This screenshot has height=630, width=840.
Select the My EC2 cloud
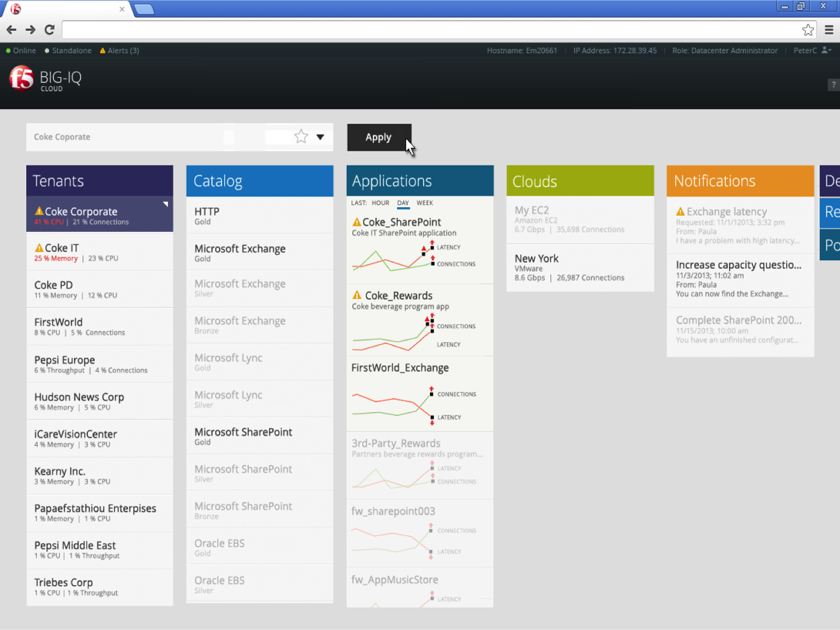tap(580, 220)
